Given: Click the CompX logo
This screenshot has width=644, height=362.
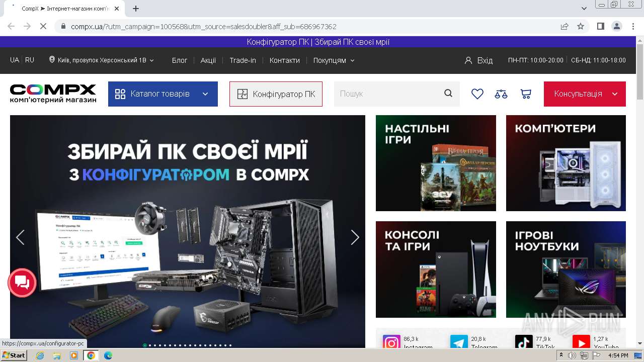Looking at the screenshot, I should point(53,94).
